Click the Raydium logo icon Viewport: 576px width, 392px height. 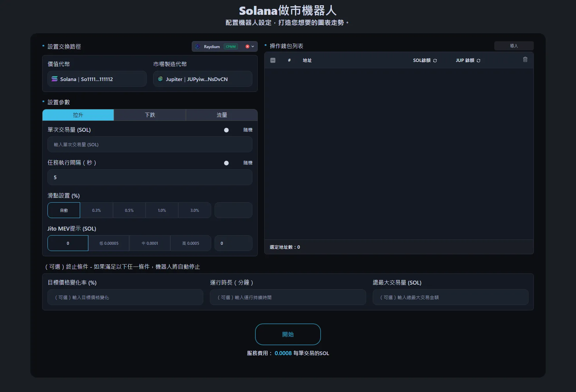[x=197, y=46]
